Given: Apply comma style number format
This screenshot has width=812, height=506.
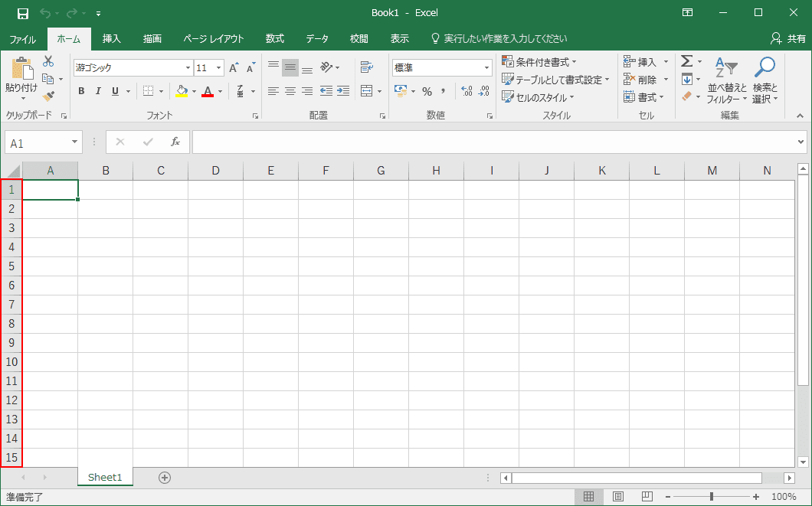Looking at the screenshot, I should point(444,91).
